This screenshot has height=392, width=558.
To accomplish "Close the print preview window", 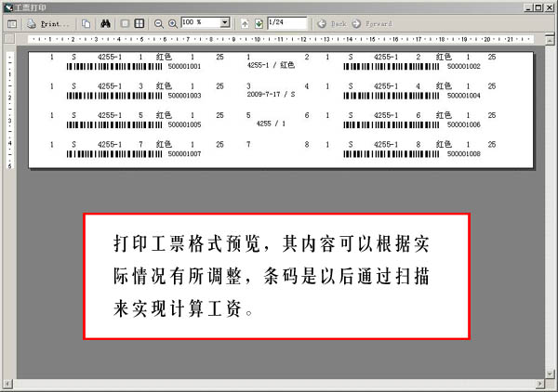I will click(549, 7).
